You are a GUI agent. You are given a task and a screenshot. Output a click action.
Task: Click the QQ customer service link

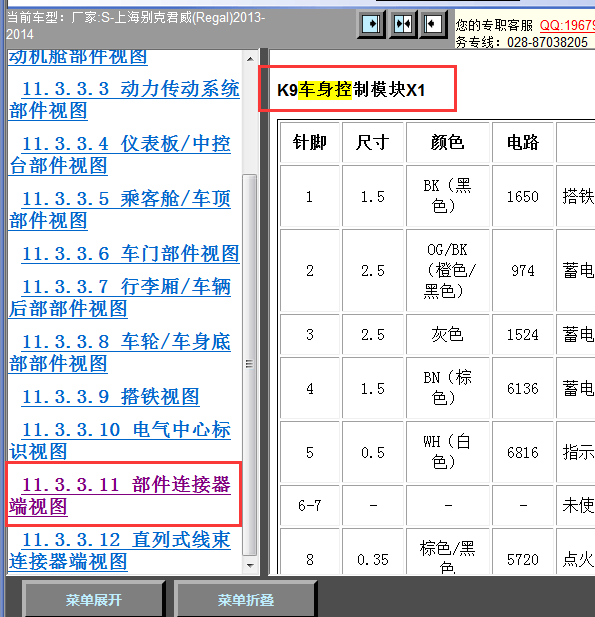coord(567,26)
